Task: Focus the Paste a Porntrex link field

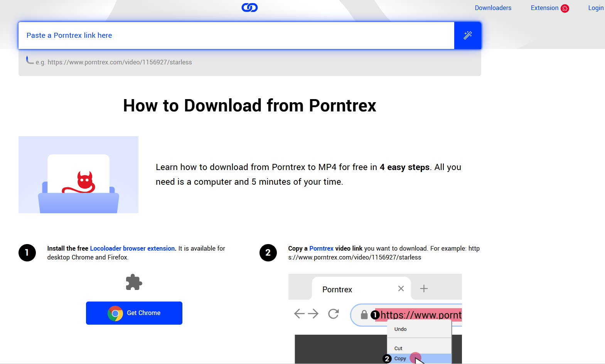Action: tap(236, 35)
